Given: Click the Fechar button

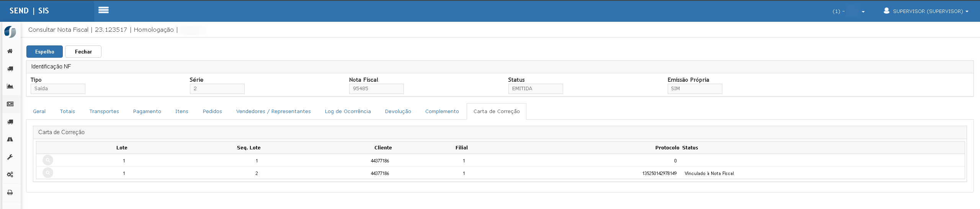Looking at the screenshot, I should click(x=83, y=52).
